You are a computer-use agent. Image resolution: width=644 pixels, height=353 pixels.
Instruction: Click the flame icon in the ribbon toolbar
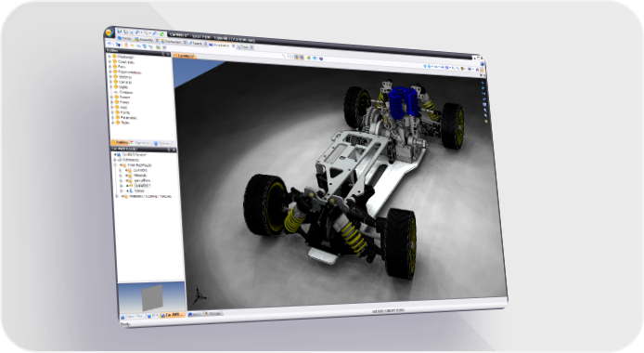[x=126, y=45]
